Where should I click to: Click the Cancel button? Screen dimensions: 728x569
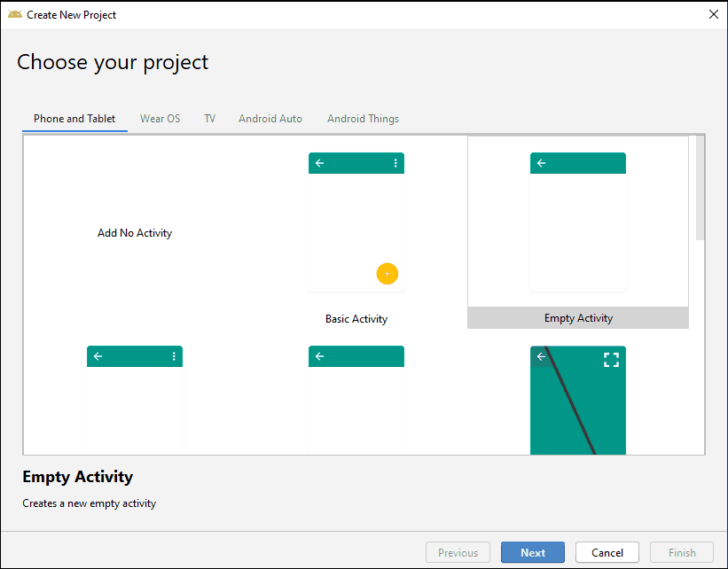(607, 552)
